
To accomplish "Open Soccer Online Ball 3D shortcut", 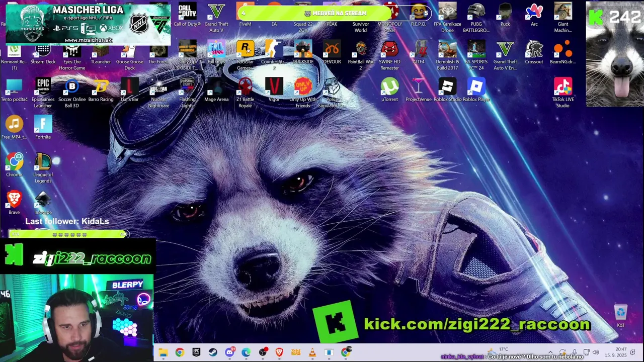I will 72,93.
